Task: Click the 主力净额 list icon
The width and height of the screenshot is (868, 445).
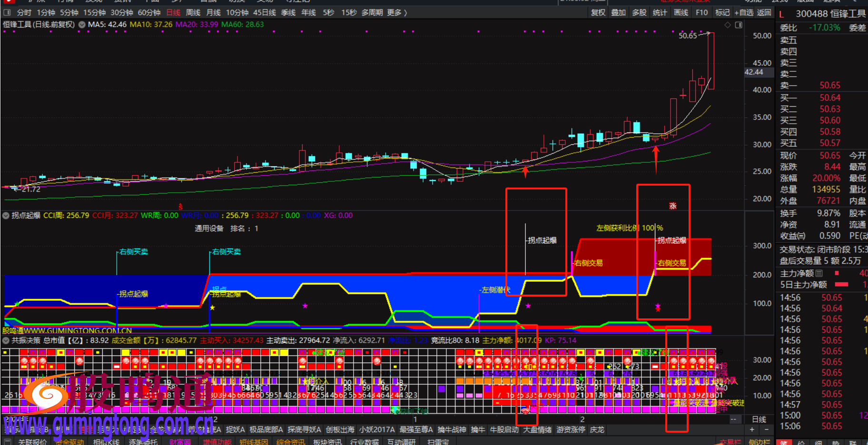Action: point(819,273)
